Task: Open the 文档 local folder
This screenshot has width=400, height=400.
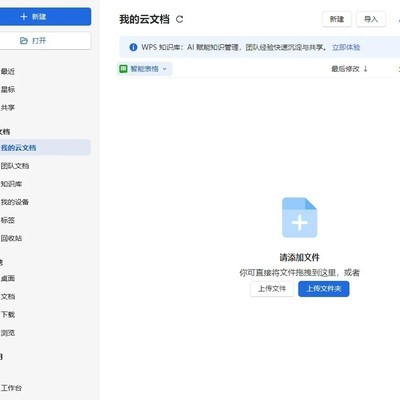Action: click(8, 296)
